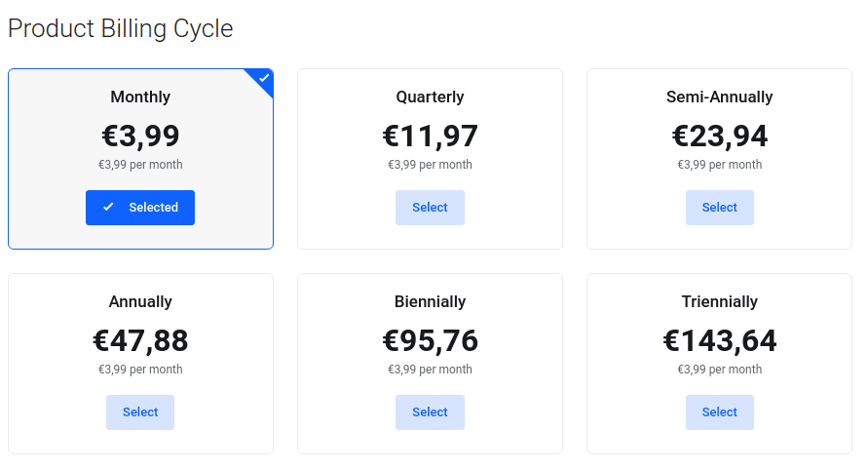Screen dimensions: 868x469
Task: Choose Select under Semi-Annually plan
Action: tap(720, 208)
